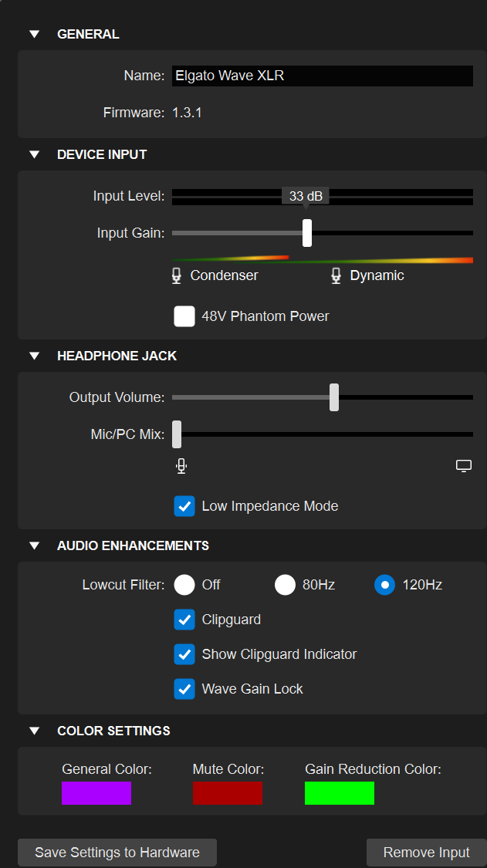The width and height of the screenshot is (487, 868).
Task: Enable 48V Phantom Power checkbox
Action: (184, 316)
